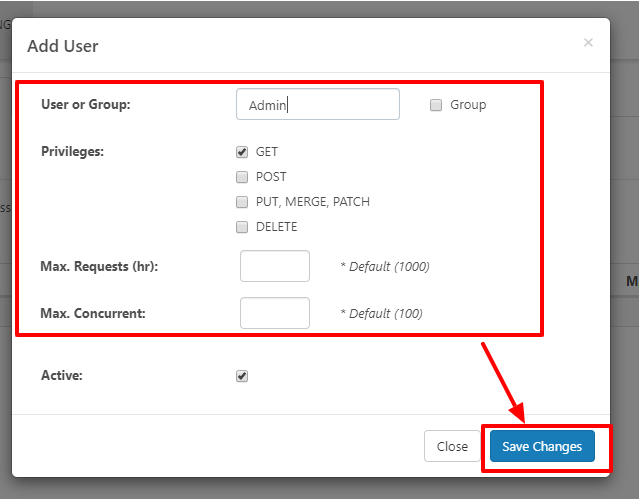Click the '* Default (1000)' hint text
This screenshot has height=500, width=640.
click(x=385, y=267)
